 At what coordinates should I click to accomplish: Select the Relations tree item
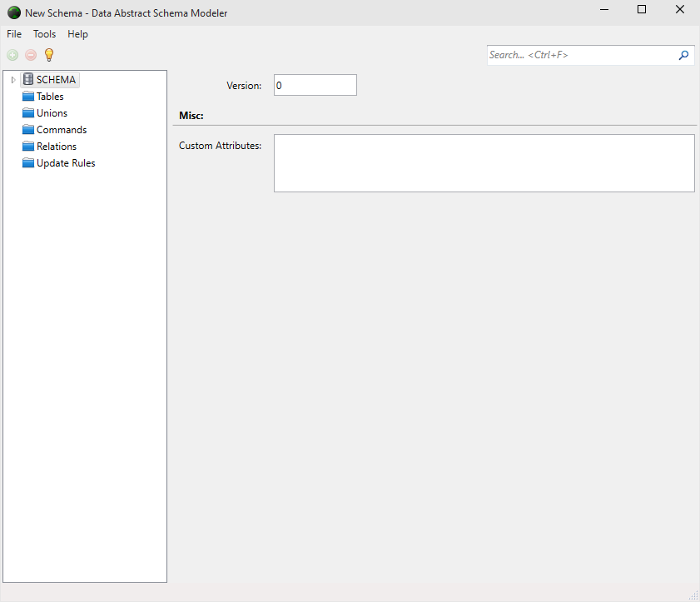[x=57, y=147]
